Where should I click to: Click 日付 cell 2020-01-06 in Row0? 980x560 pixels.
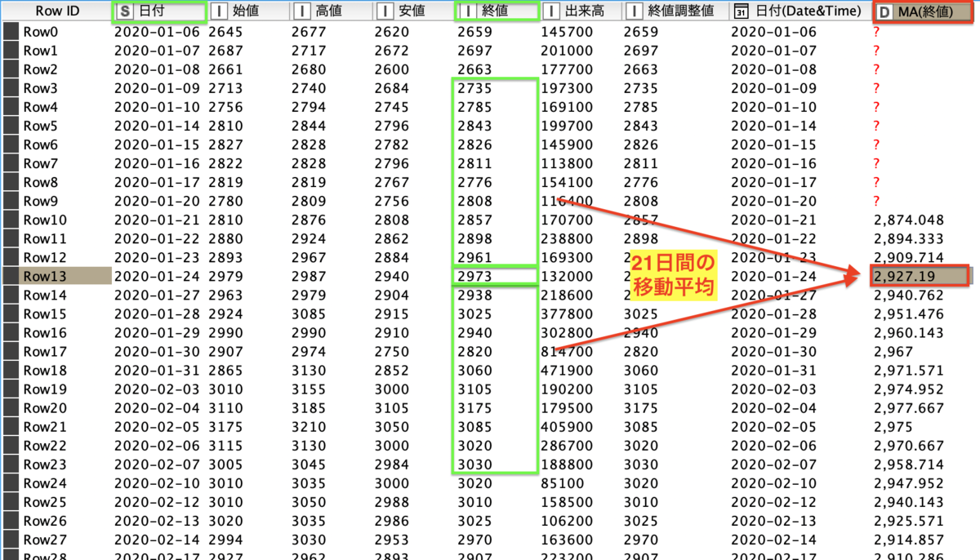[157, 32]
